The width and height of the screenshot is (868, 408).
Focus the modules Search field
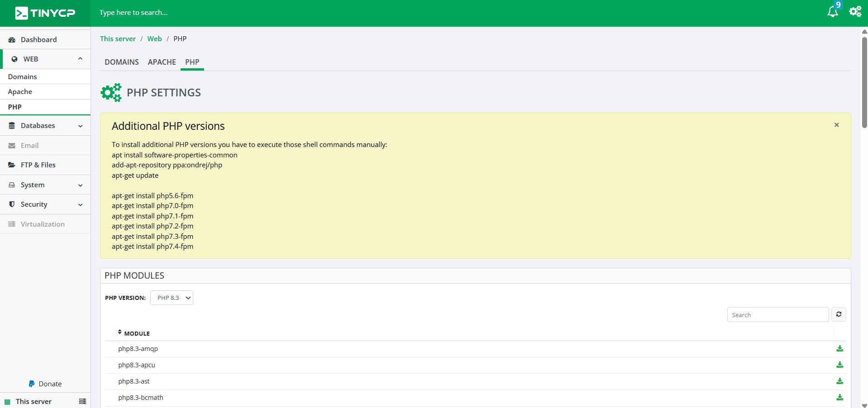(777, 315)
